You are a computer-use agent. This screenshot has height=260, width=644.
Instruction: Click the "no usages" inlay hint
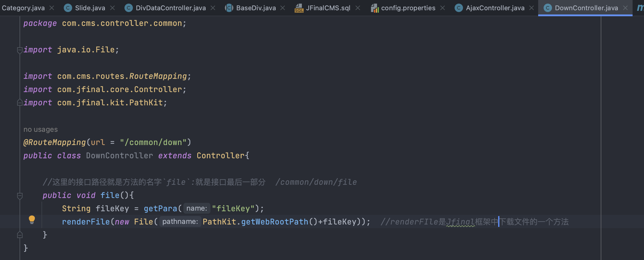tap(41, 129)
